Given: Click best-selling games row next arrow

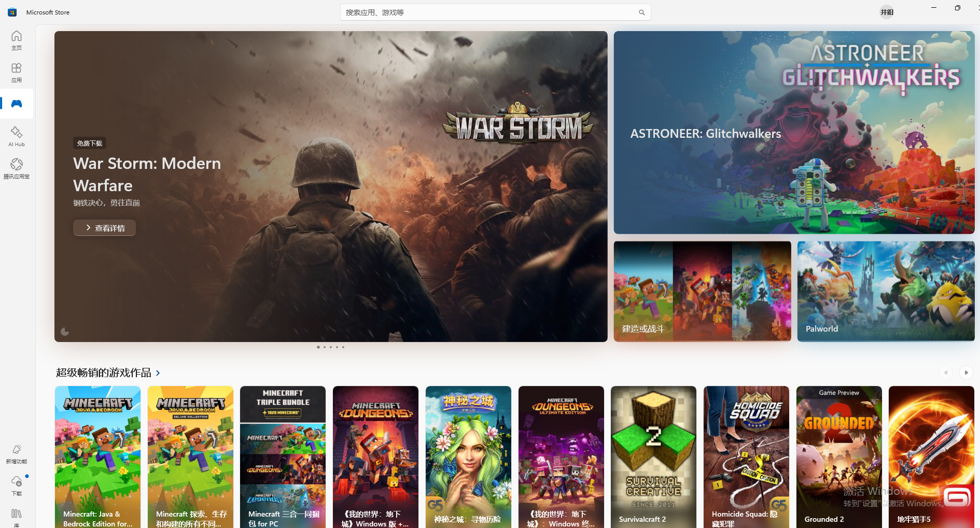Looking at the screenshot, I should click(966, 373).
